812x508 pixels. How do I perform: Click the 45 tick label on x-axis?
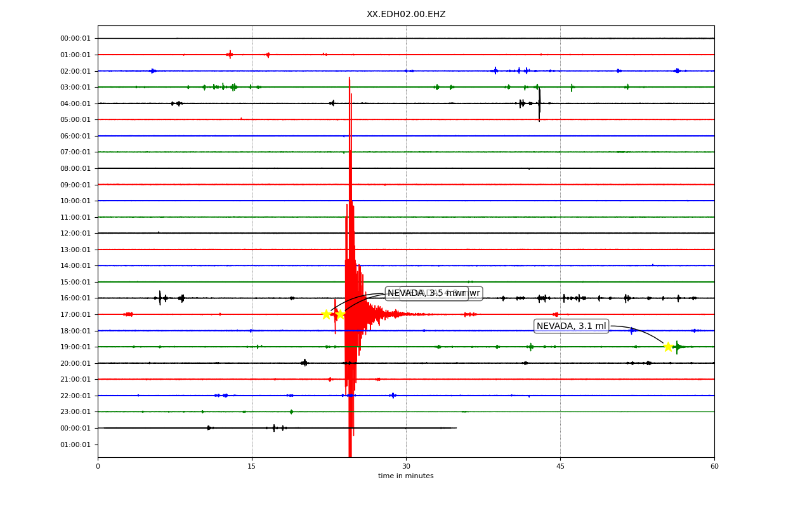tap(560, 467)
